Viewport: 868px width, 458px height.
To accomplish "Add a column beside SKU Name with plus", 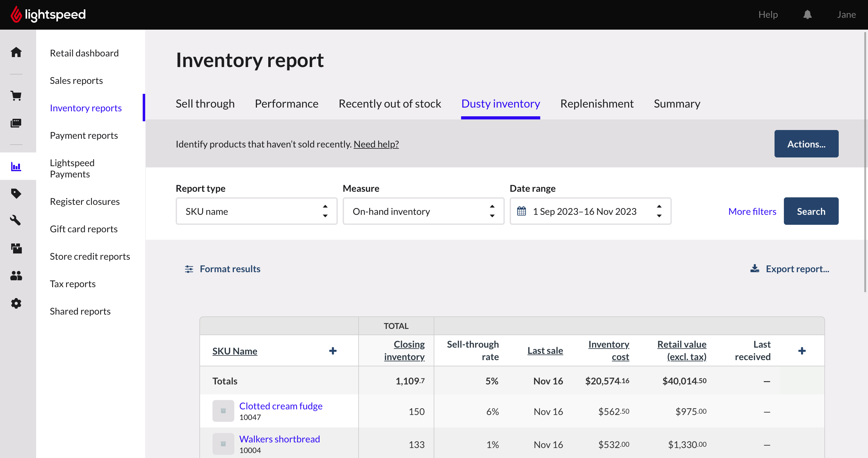I will [x=333, y=351].
